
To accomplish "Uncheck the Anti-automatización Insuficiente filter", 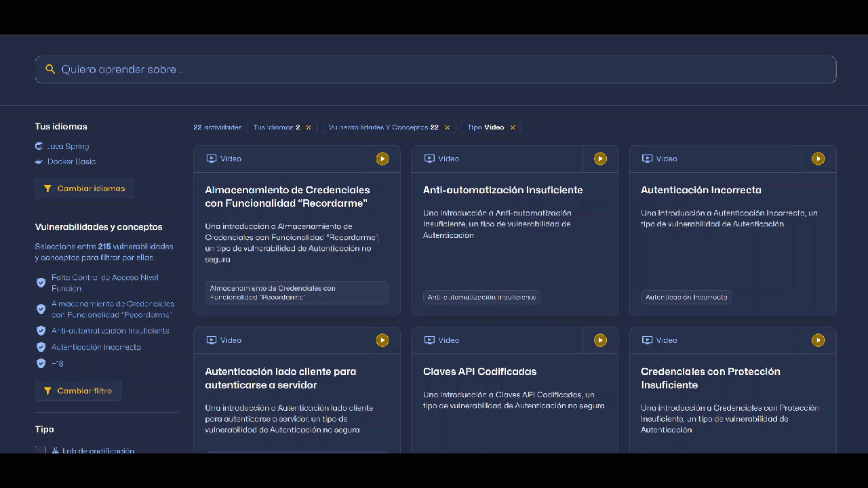I will pyautogui.click(x=41, y=330).
